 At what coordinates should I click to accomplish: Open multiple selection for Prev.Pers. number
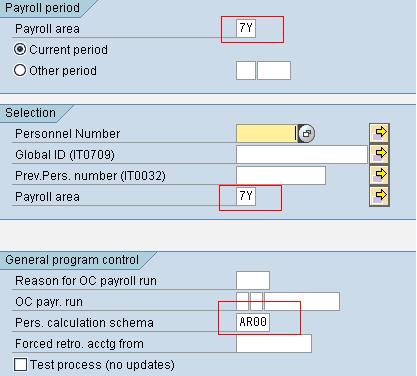pyautogui.click(x=379, y=175)
